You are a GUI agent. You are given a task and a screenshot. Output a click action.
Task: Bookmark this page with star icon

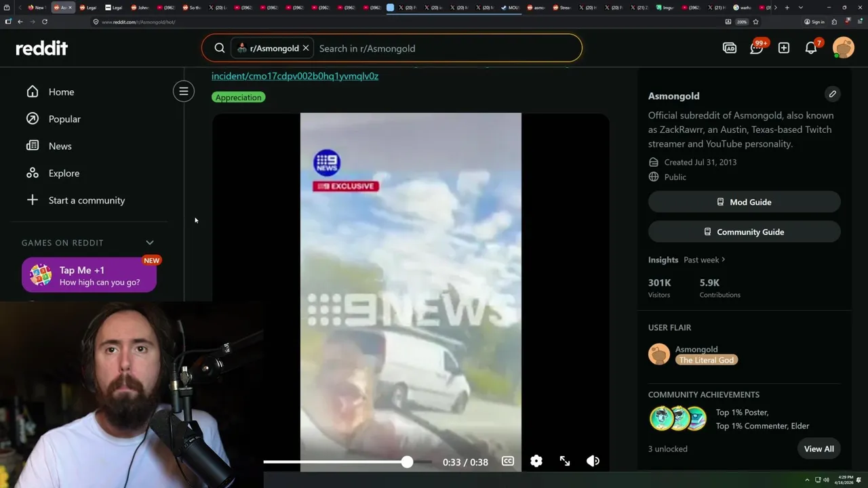tap(755, 22)
